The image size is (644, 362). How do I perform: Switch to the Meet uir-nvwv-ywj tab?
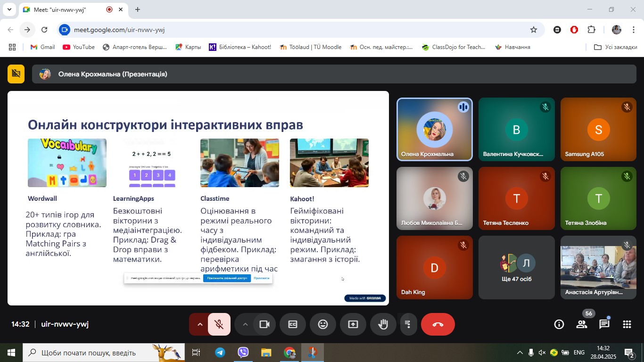tap(73, 9)
